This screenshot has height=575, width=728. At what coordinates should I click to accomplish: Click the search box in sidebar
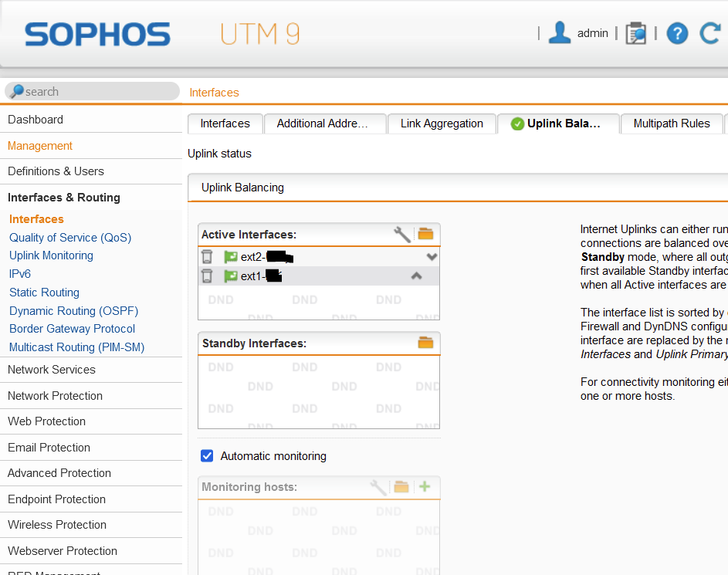click(93, 91)
